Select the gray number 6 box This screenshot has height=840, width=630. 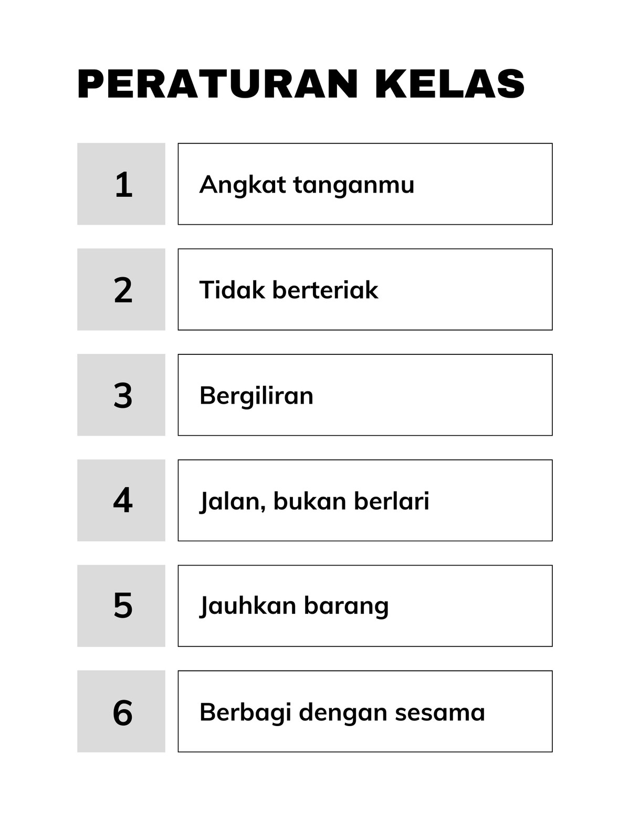point(121,711)
